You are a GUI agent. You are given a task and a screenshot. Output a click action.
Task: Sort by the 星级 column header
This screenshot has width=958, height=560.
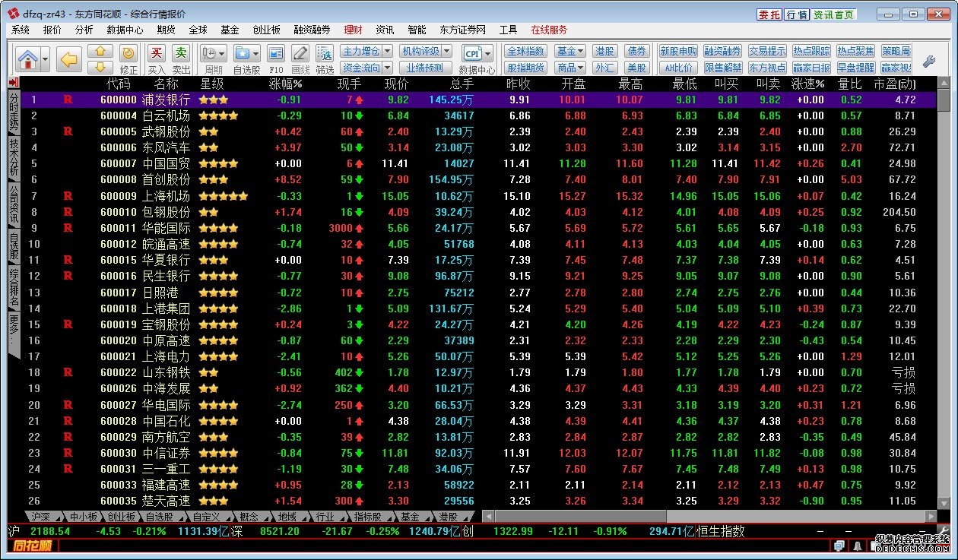(211, 84)
